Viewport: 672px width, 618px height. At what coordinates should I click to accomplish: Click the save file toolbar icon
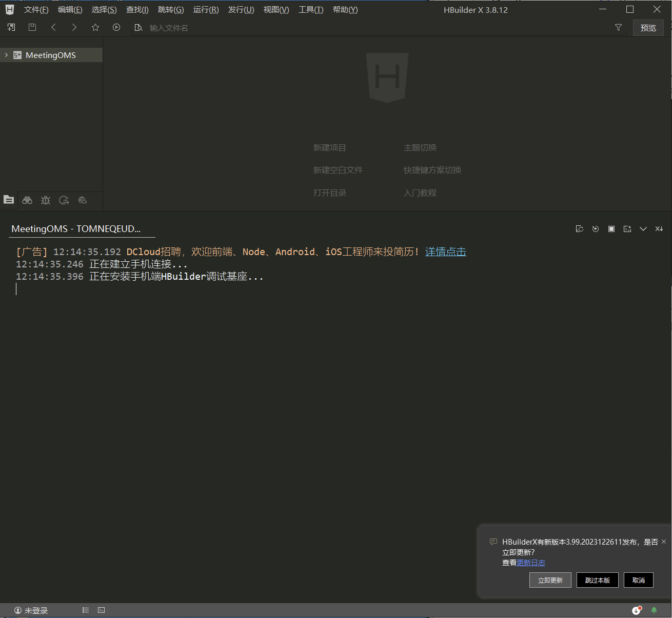coord(32,28)
